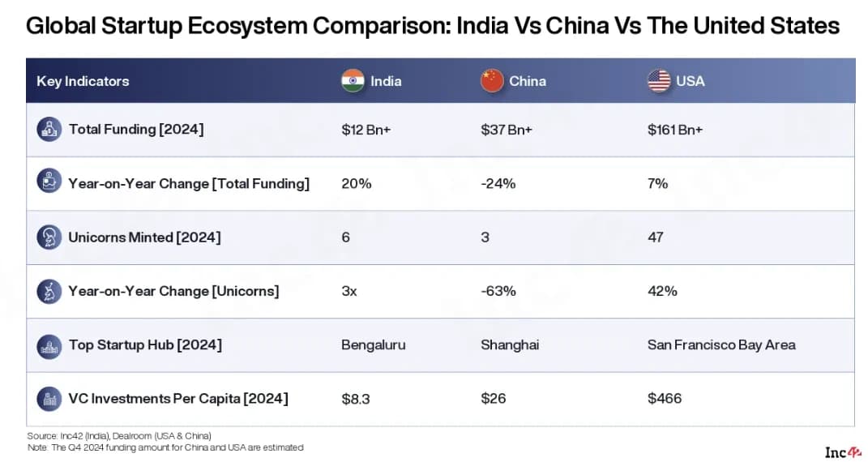This screenshot has width=868, height=462.
Task: Click Bengaluru in the startup hub row
Action: [x=374, y=345]
